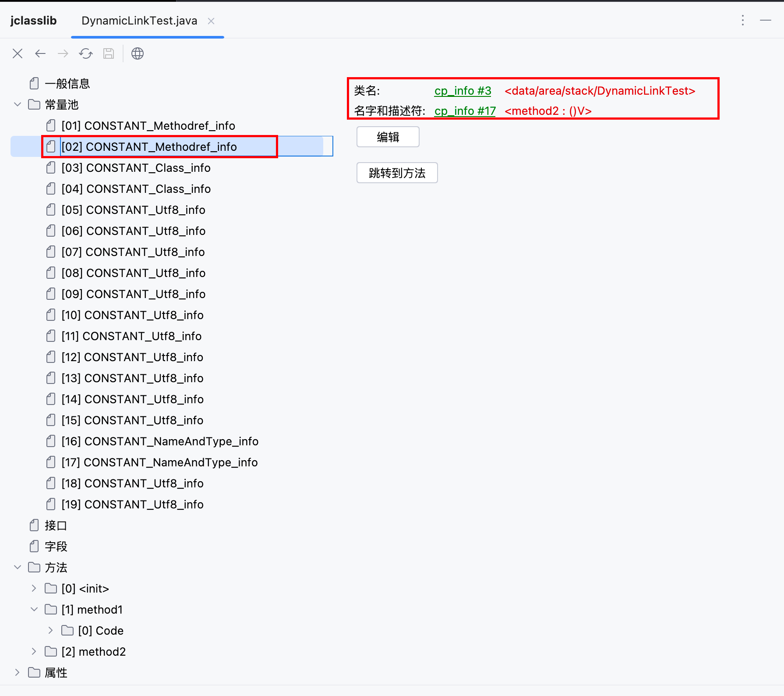Click <data/area/stack/DynamicLinkTest> value text
Image resolution: width=784 pixels, height=696 pixels.
600,91
